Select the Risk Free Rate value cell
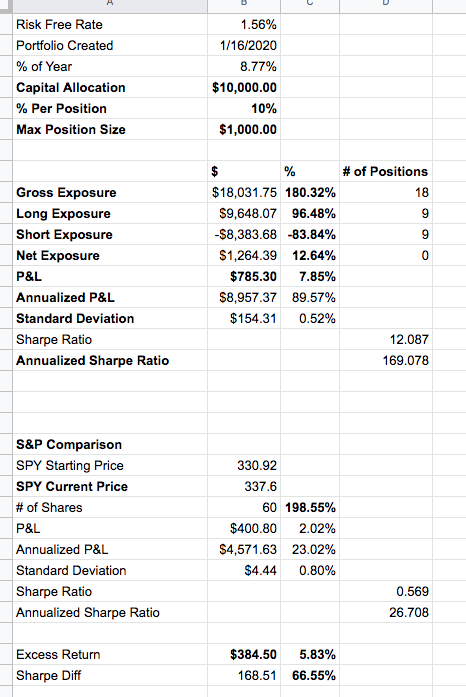 coord(244,24)
